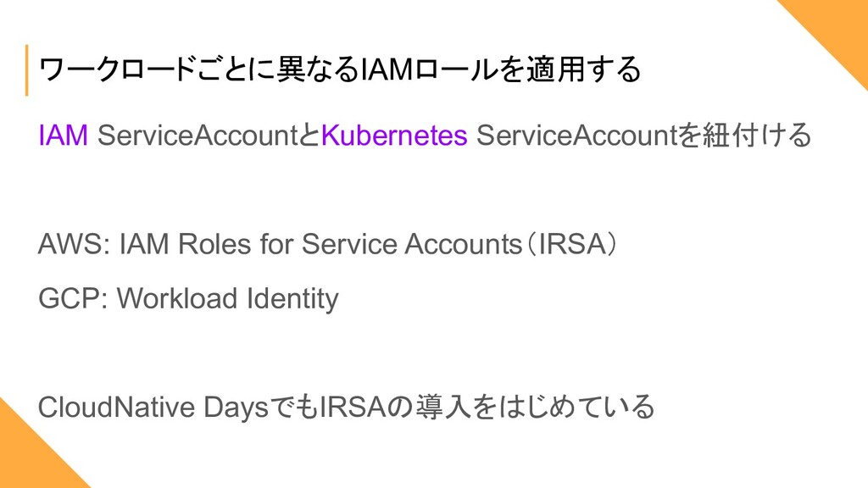Image resolution: width=868 pixels, height=488 pixels.
Task: Click the slide title about IAM roles
Action: pyautogui.click(x=339, y=69)
